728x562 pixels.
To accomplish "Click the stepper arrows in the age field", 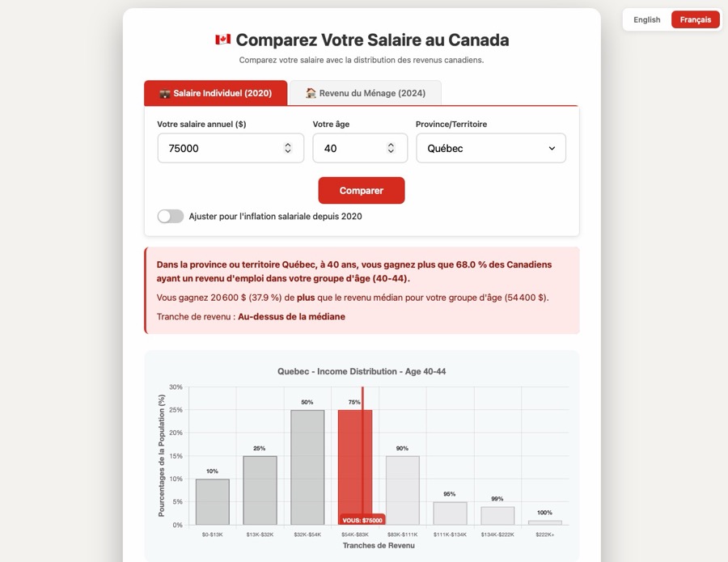I will (391, 148).
